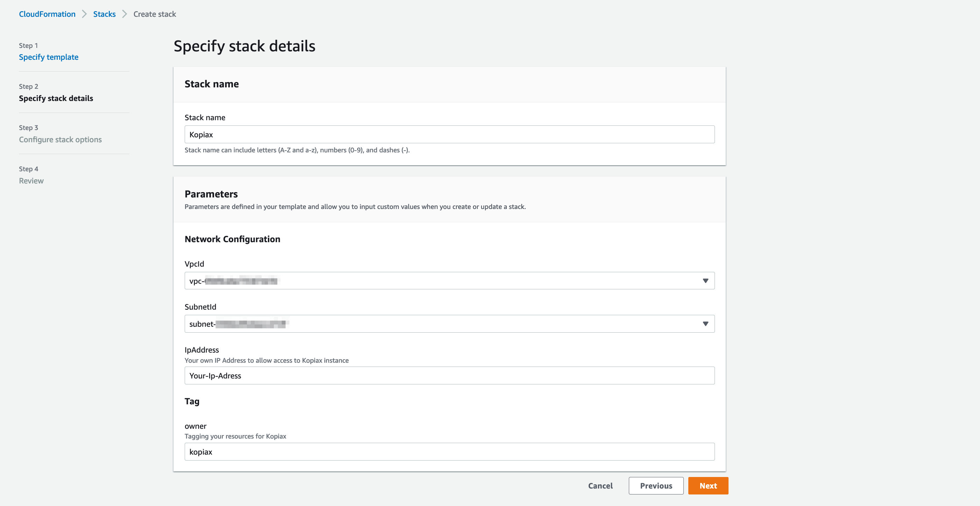This screenshot has height=506, width=980.
Task: Click the Specify stack details page heading
Action: pos(244,46)
